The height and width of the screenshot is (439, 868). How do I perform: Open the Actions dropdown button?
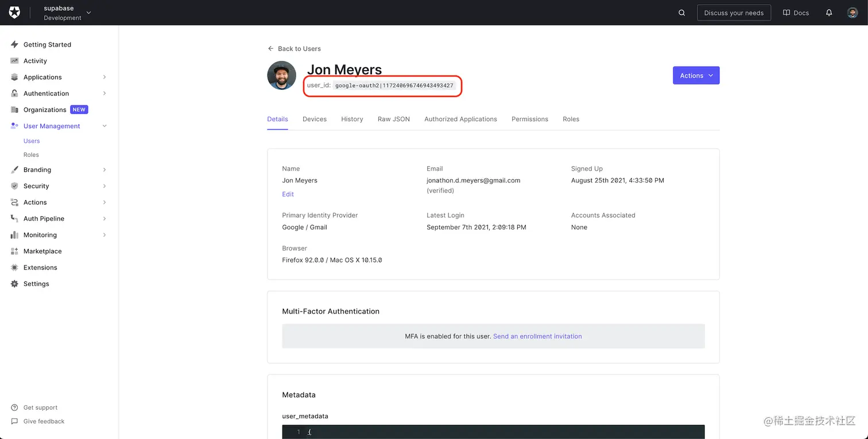696,75
